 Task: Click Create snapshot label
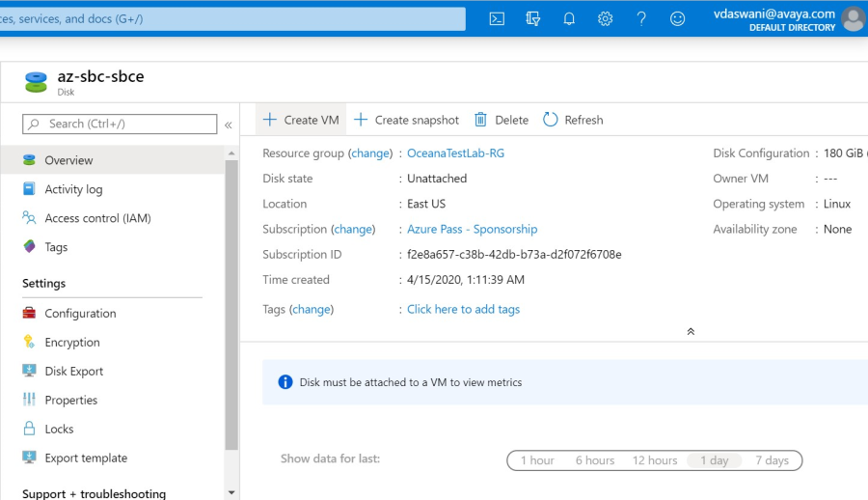pyautogui.click(x=417, y=121)
